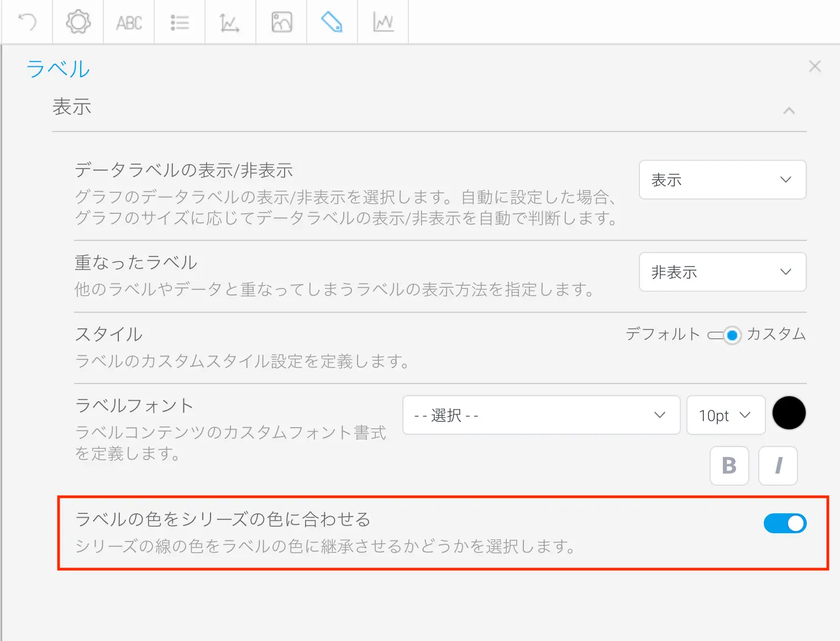Toggle bold B for label font
The height and width of the screenshot is (641, 840).
(x=729, y=466)
